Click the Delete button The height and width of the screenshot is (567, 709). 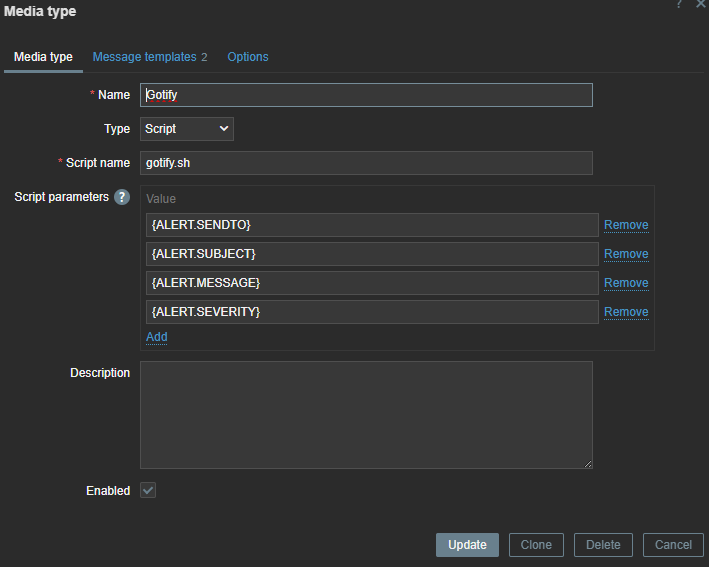tap(603, 545)
